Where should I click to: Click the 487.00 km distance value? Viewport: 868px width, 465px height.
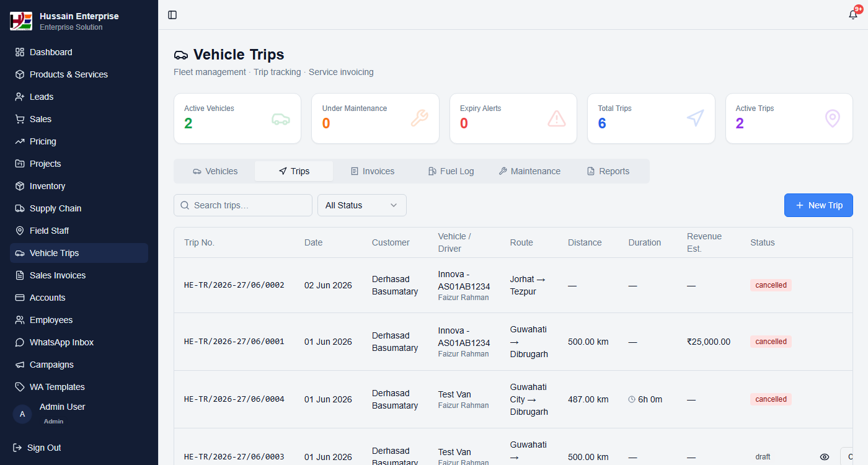[588, 399]
